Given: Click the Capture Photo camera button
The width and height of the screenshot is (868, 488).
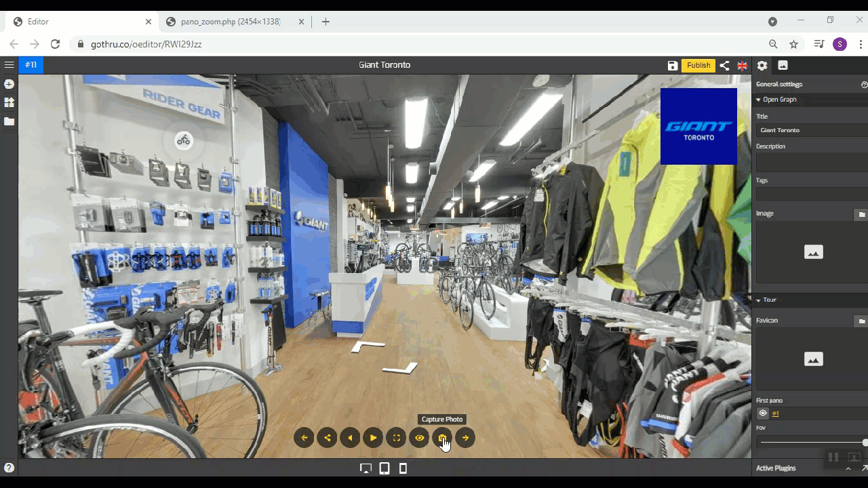Looking at the screenshot, I should tap(442, 438).
